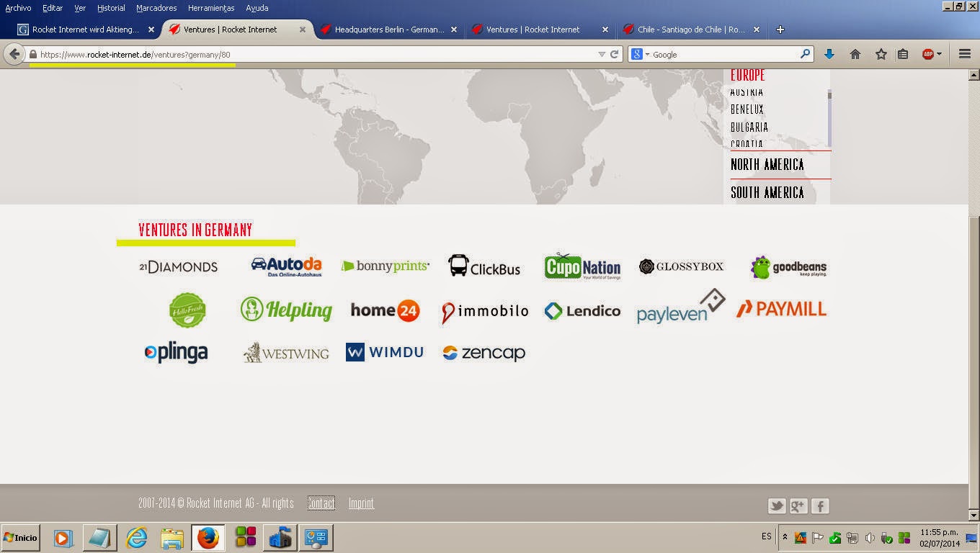
Task: Open the PAYMILL venture logo
Action: point(781,309)
